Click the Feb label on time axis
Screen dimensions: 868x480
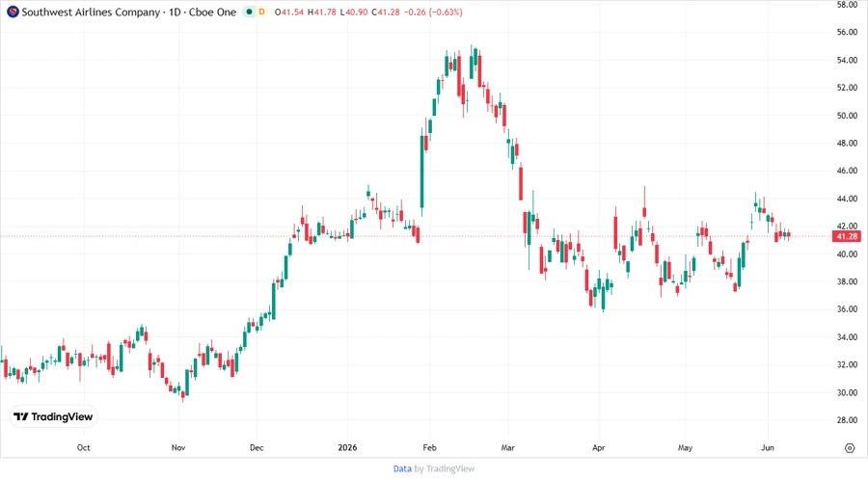coord(429,447)
